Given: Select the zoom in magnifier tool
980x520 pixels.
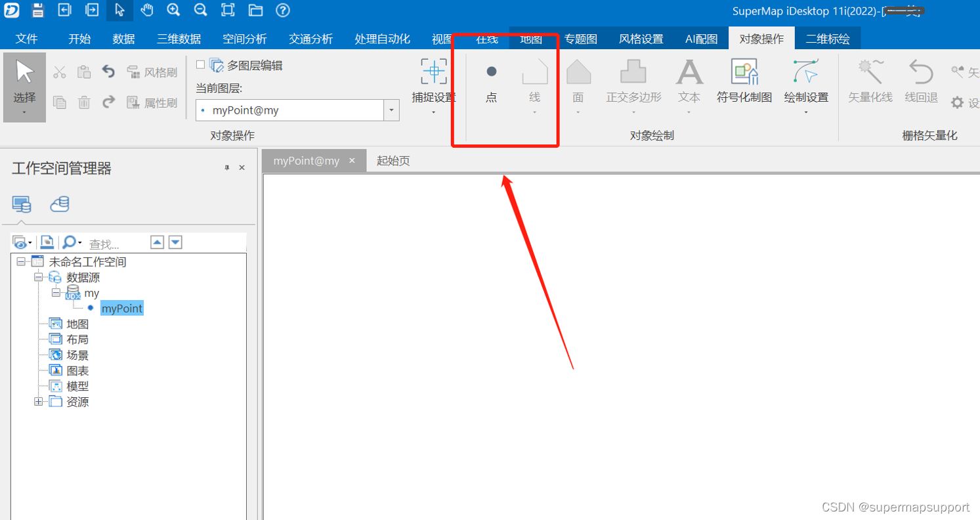Looking at the screenshot, I should [173, 10].
